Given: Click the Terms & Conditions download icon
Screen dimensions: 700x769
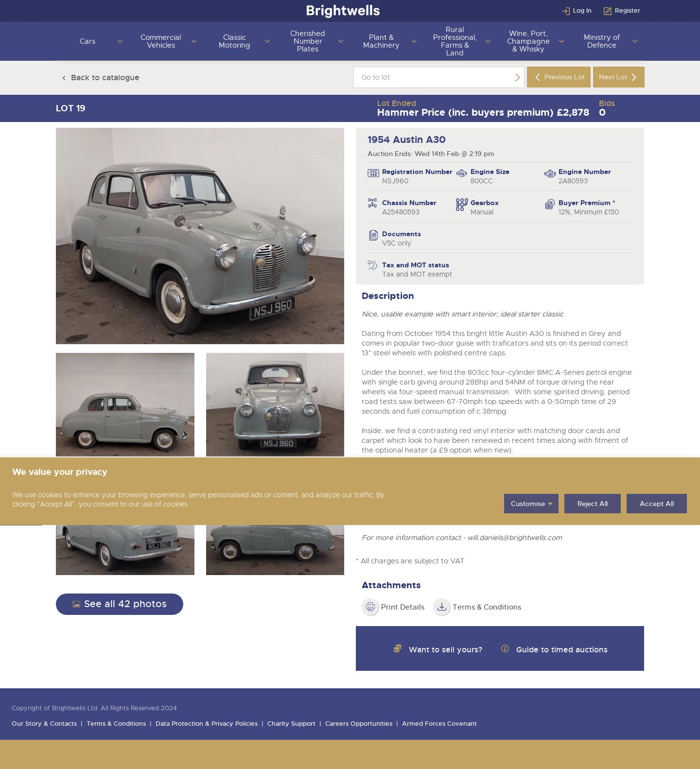Looking at the screenshot, I should tap(442, 607).
